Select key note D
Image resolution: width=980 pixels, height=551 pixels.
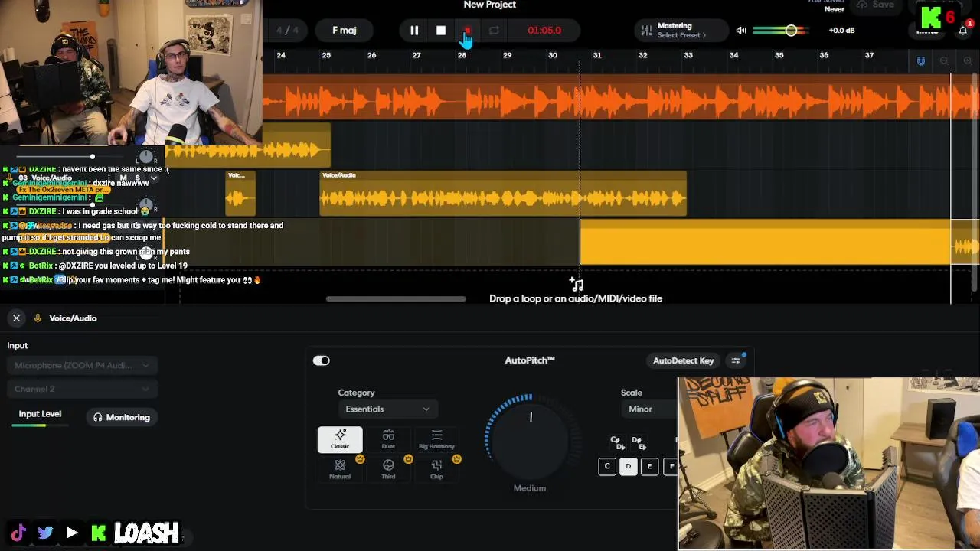pos(629,466)
